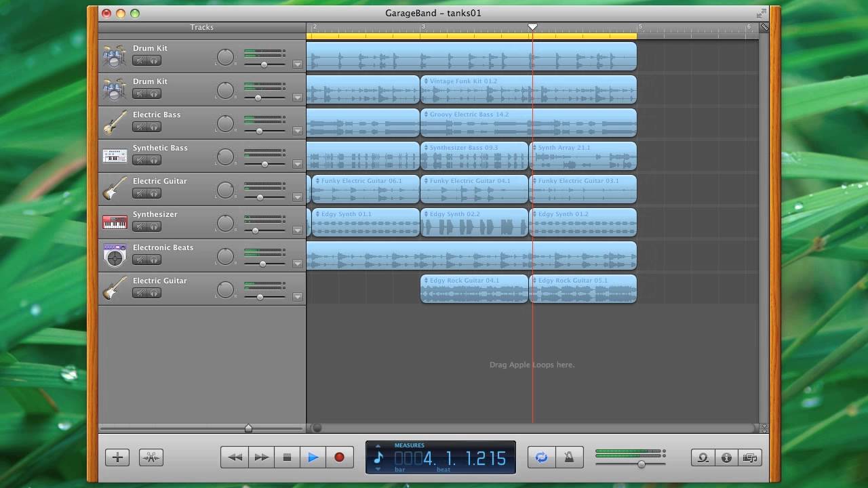The height and width of the screenshot is (488, 868).
Task: Show automation for the Synthetic Bass track
Action: coord(297,164)
